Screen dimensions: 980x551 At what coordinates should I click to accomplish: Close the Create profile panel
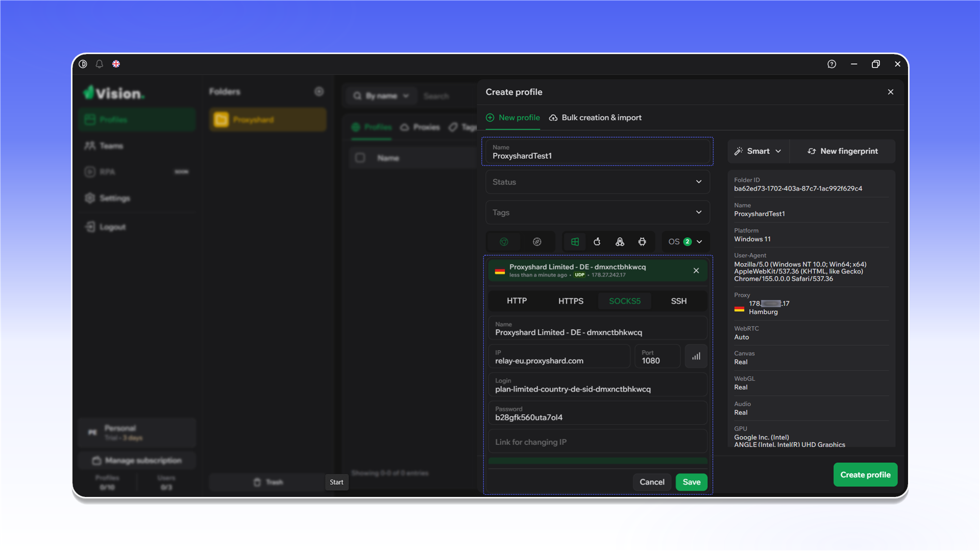pos(891,92)
